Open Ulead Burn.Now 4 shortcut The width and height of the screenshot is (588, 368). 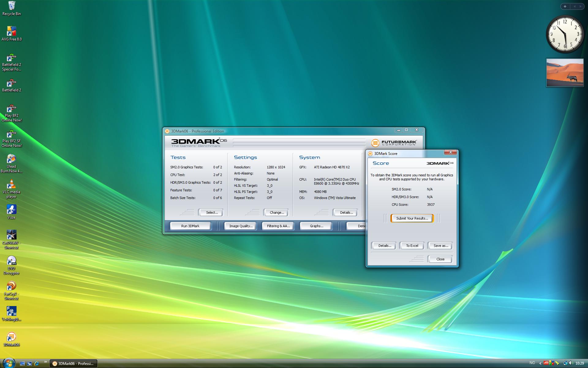(12, 164)
